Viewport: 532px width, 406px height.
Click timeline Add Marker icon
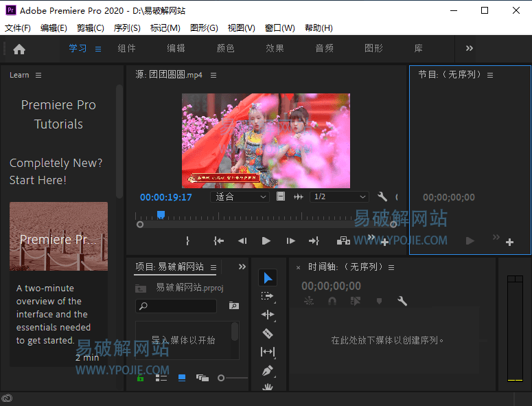pyautogui.click(x=379, y=301)
